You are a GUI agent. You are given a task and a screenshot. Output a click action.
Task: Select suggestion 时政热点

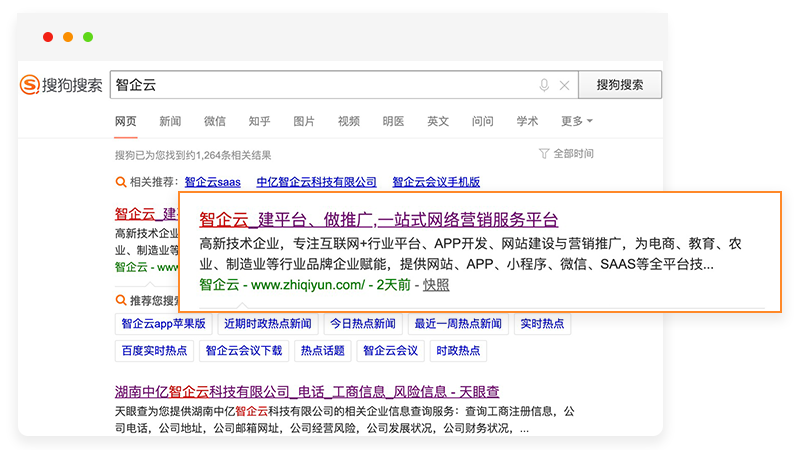458,351
